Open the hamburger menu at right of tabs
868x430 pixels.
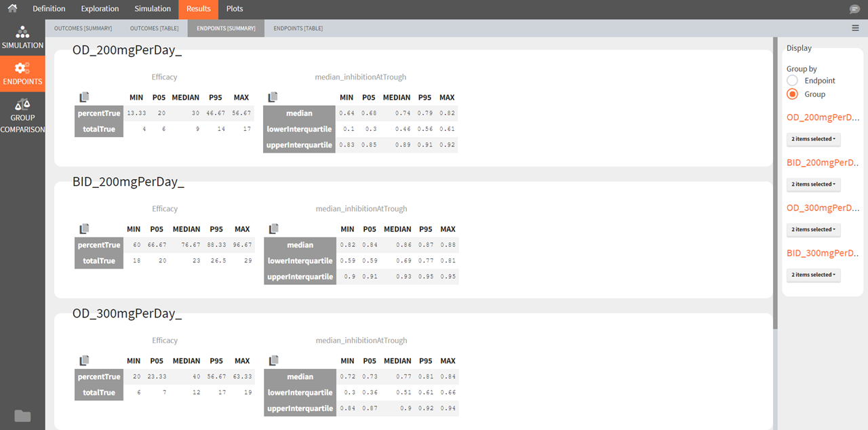point(855,28)
